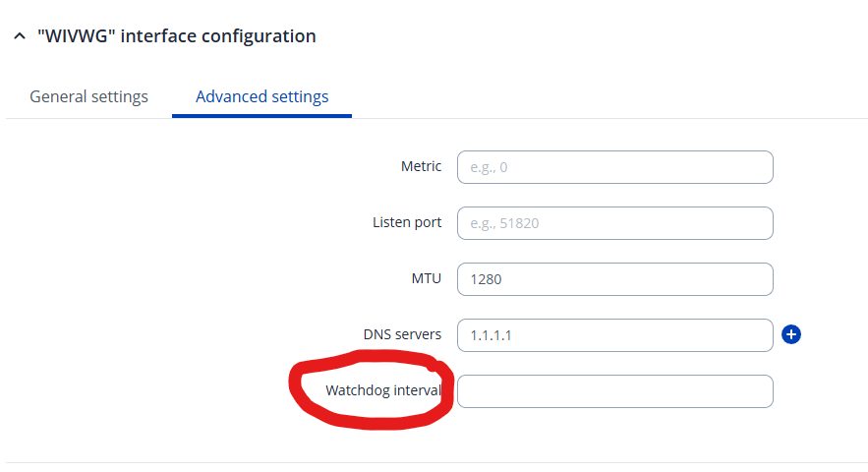Viewport: 868px width, 472px height.
Task: Click the 1280 value in MTU
Action: point(487,279)
